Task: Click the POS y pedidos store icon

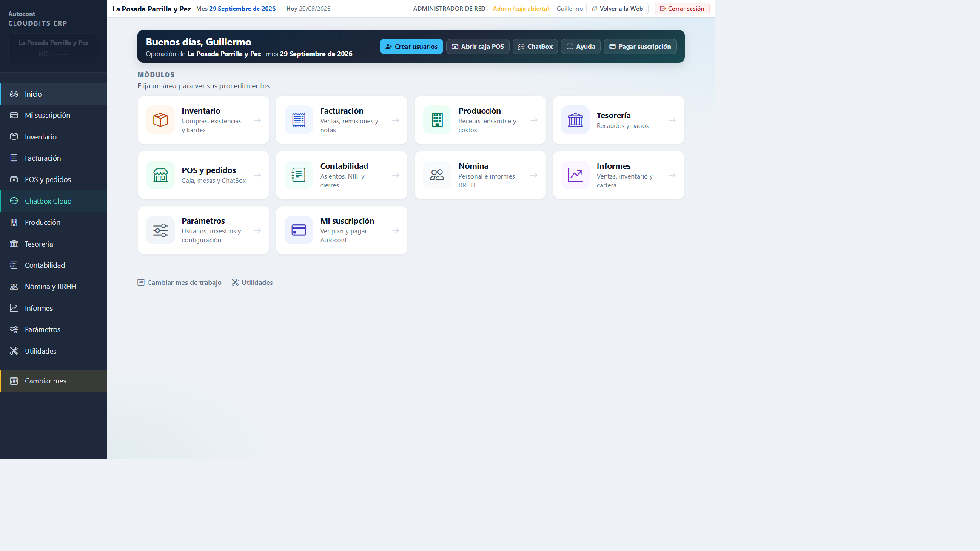Action: pyautogui.click(x=160, y=175)
